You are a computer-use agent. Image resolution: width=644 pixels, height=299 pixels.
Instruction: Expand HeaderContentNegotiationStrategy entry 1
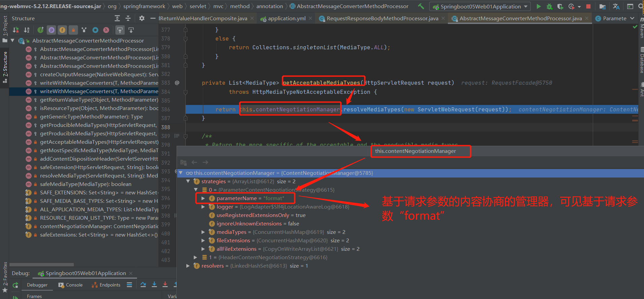click(x=195, y=257)
